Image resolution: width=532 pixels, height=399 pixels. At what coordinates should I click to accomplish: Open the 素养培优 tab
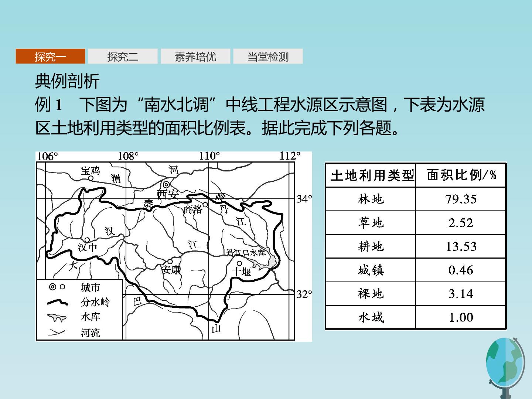coord(195,57)
